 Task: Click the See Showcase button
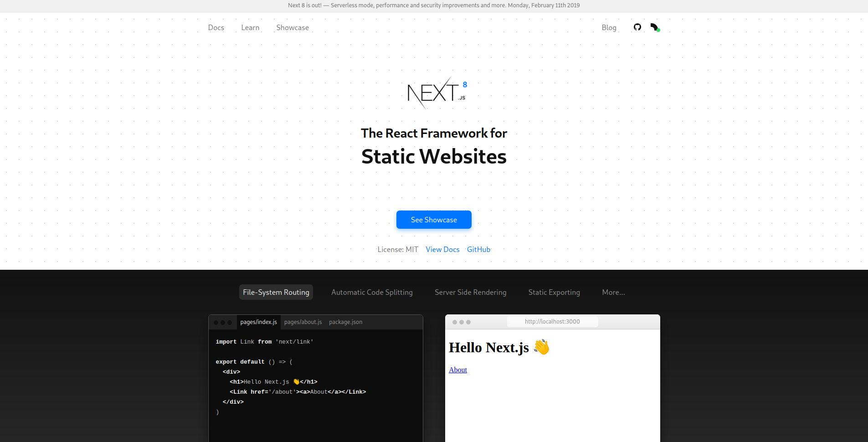tap(434, 220)
